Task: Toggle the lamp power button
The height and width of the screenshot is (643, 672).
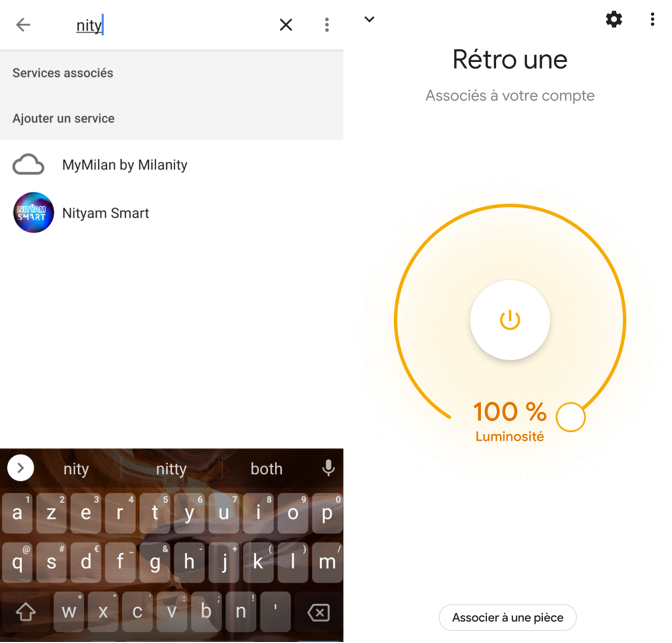Action: (x=510, y=319)
